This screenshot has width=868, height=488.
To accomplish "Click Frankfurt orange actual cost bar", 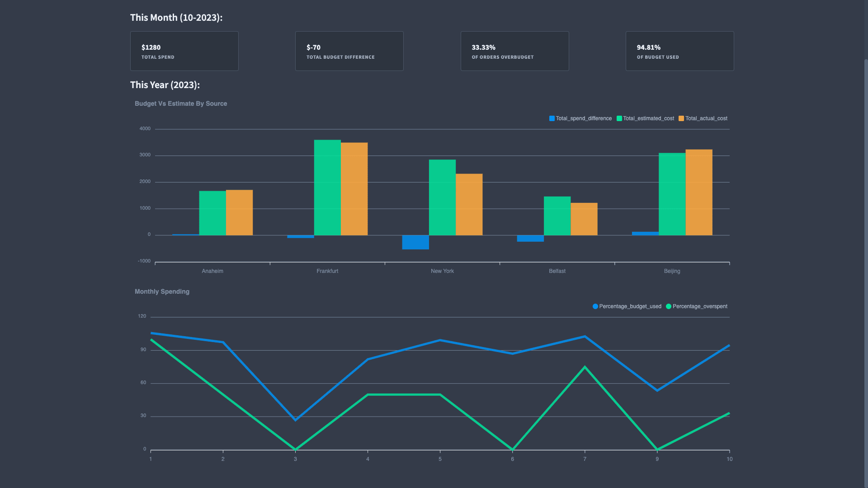I will pyautogui.click(x=354, y=189).
